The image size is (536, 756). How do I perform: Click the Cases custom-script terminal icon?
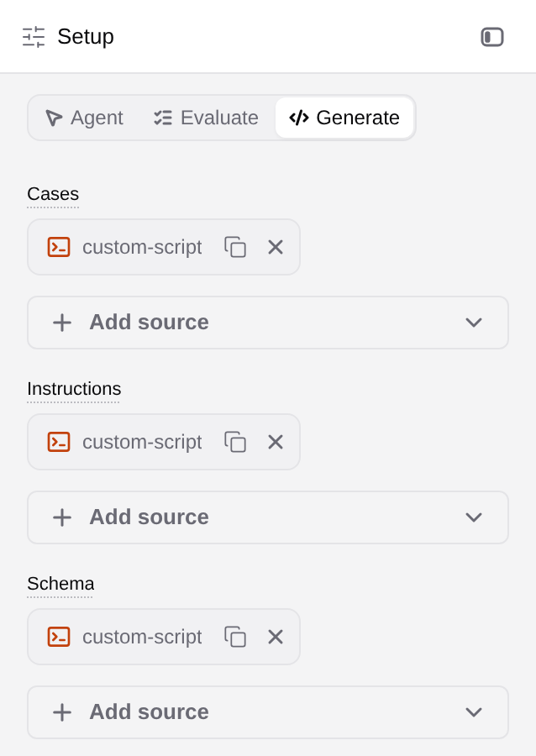[59, 247]
